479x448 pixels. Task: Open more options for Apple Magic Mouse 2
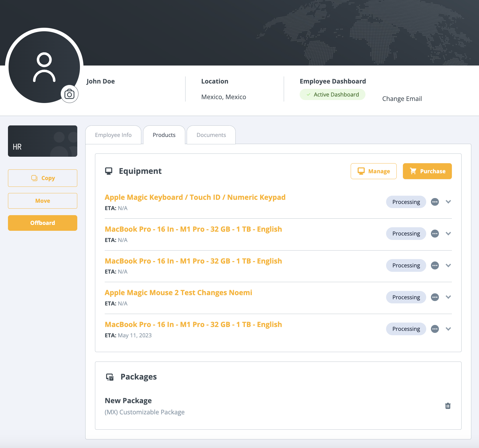435,297
